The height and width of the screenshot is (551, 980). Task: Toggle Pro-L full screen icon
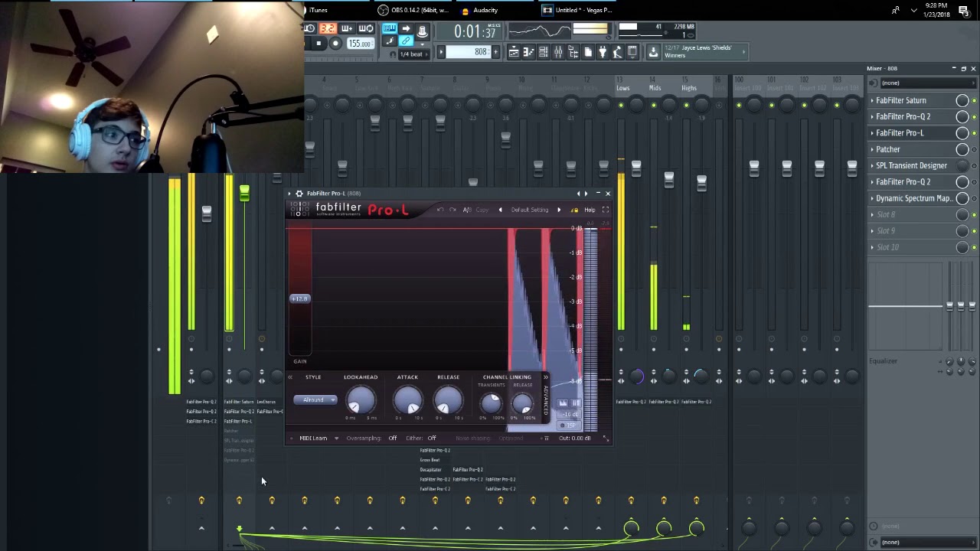coord(605,210)
